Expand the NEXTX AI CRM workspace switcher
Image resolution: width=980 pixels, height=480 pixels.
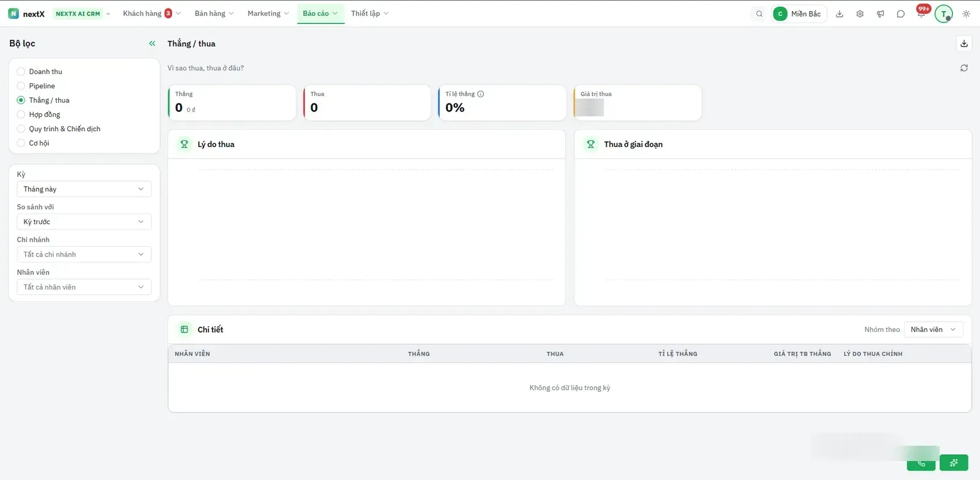pos(83,13)
